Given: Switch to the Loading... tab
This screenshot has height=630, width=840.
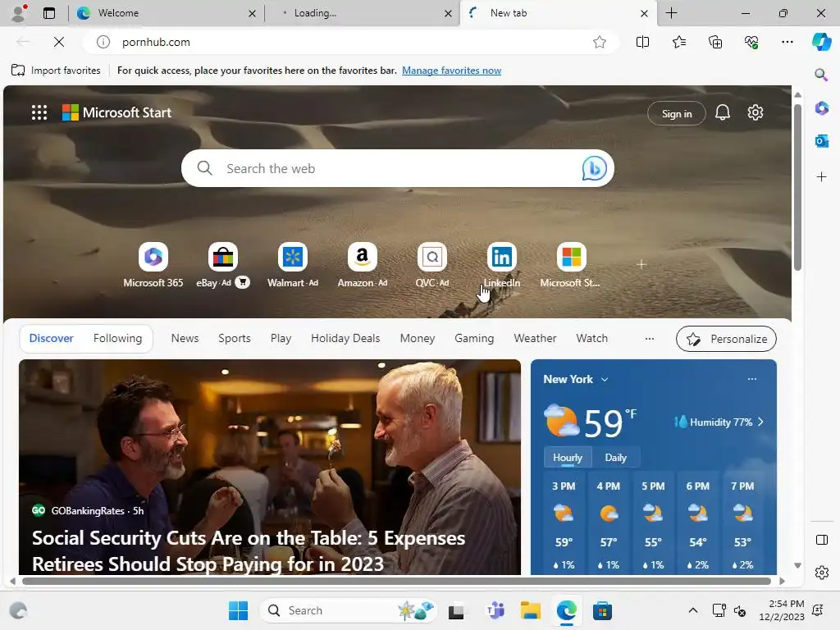Looking at the screenshot, I should coord(363,13).
